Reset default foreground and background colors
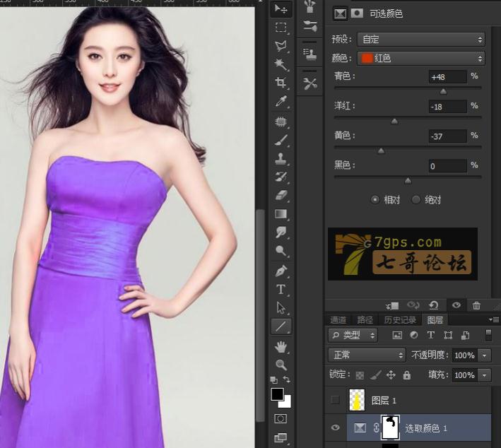 pos(273,380)
